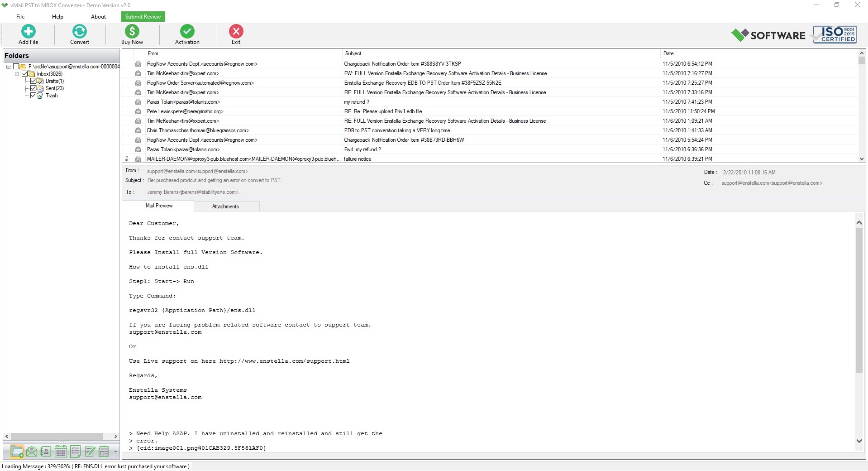Click the attachment paperclip on MAILER-DAEMON row
Viewport: 868px width, 471px height.
click(127, 159)
